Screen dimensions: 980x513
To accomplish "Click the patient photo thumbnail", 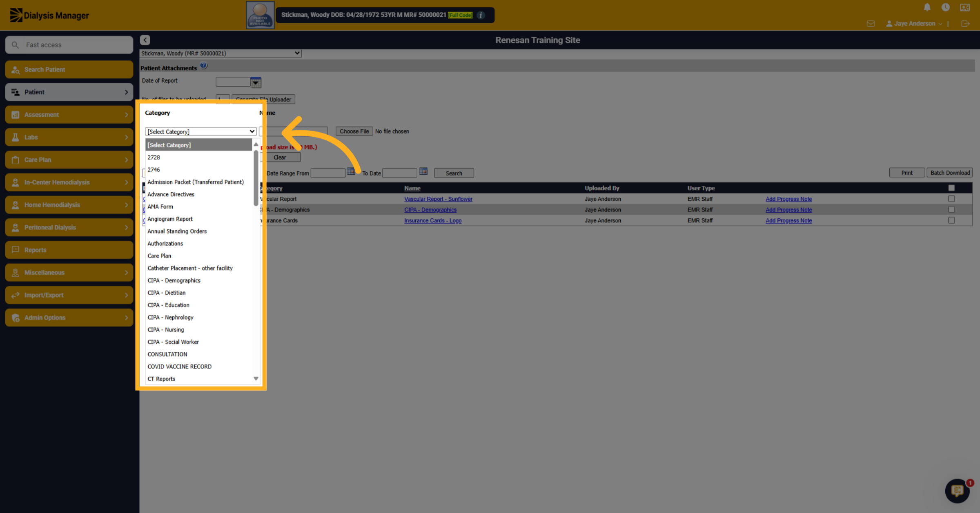I will [260, 15].
